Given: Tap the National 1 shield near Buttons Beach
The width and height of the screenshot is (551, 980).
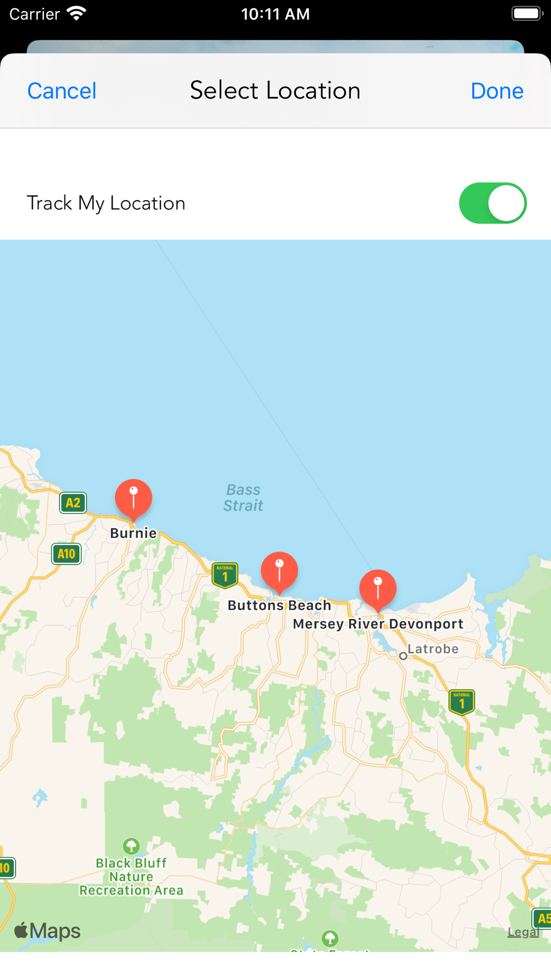Looking at the screenshot, I should [225, 575].
